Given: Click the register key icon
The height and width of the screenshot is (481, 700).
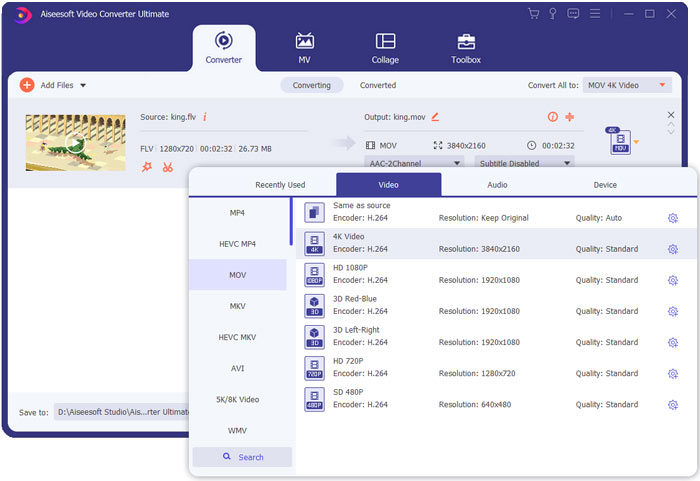Looking at the screenshot, I should point(553,14).
